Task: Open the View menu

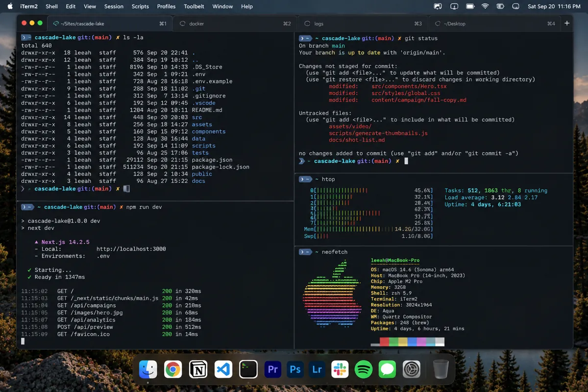Action: click(90, 6)
